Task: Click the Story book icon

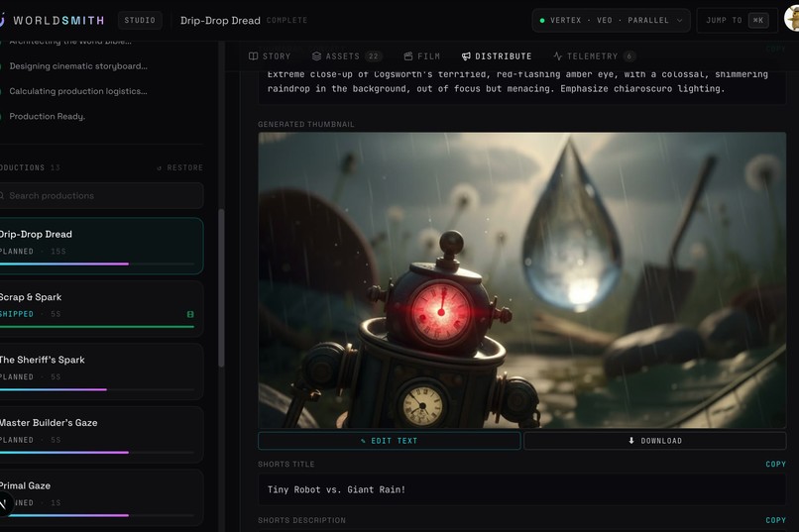Action: point(253,56)
